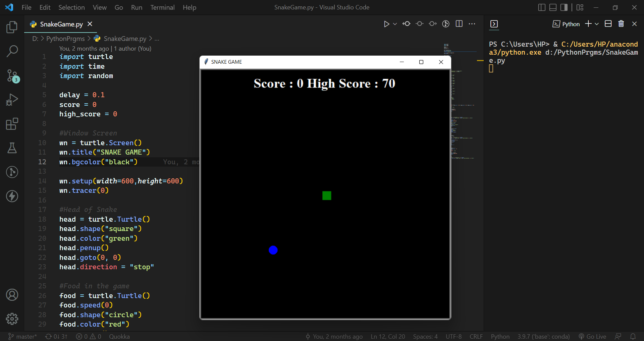The image size is (644, 341).
Task: Synchronize changes 0 down 3 up
Action: [56, 336]
